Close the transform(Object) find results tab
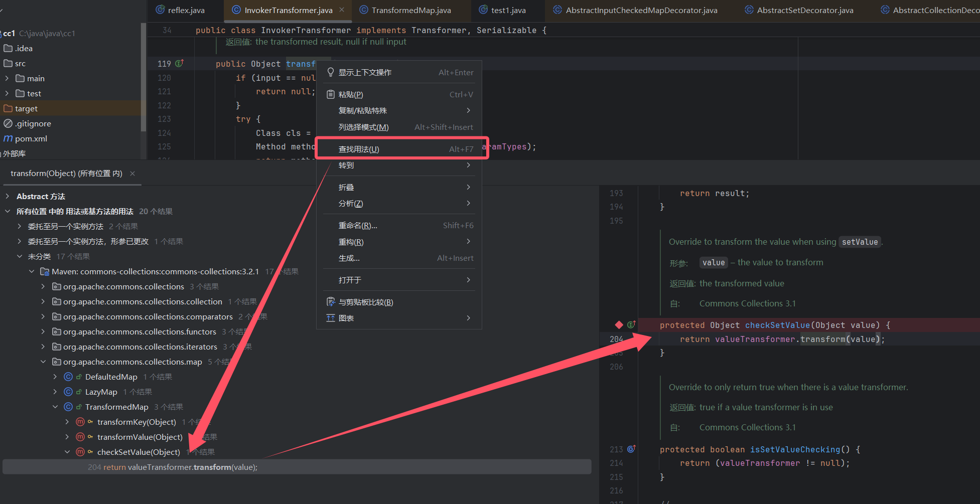 point(132,174)
